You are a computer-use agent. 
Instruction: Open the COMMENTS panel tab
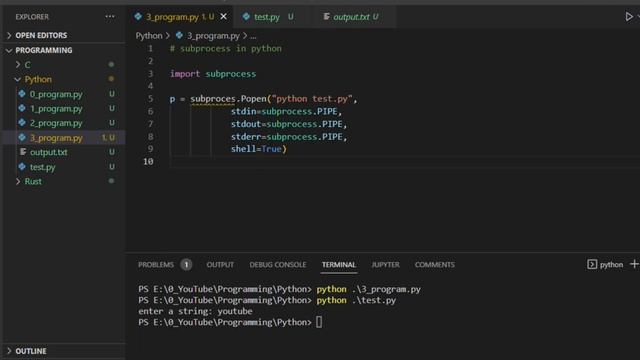point(435,264)
